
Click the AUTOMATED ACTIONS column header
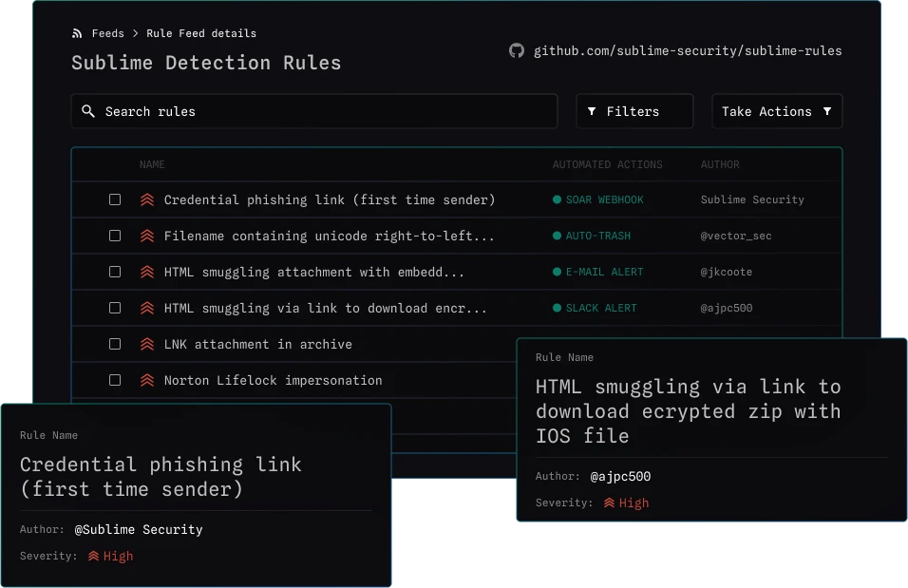607,164
